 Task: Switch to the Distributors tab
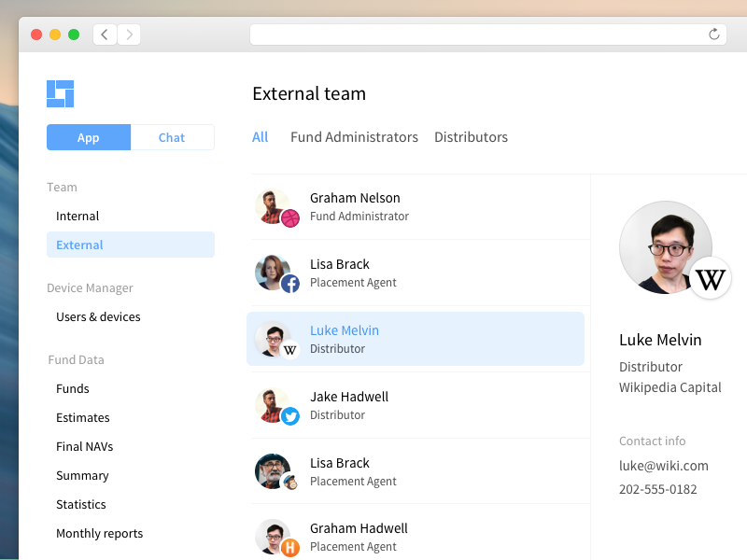tap(471, 137)
